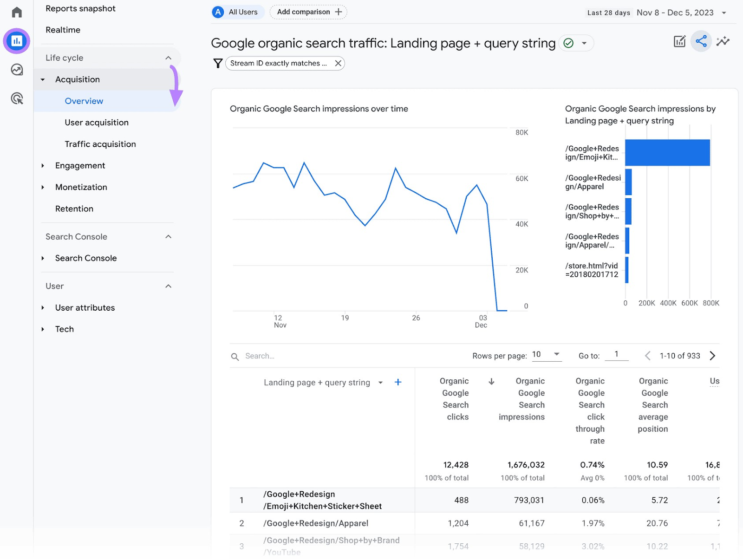Open the Reports icon in left rail

coord(17,41)
